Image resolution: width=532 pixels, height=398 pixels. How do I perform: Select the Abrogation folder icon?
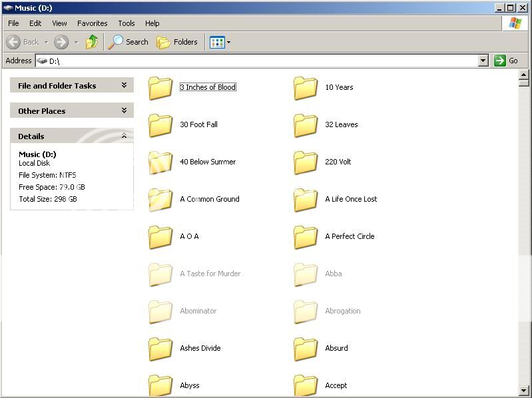point(306,311)
